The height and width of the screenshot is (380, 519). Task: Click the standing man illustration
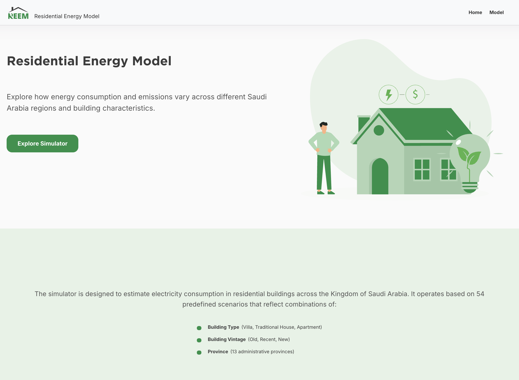(x=324, y=158)
